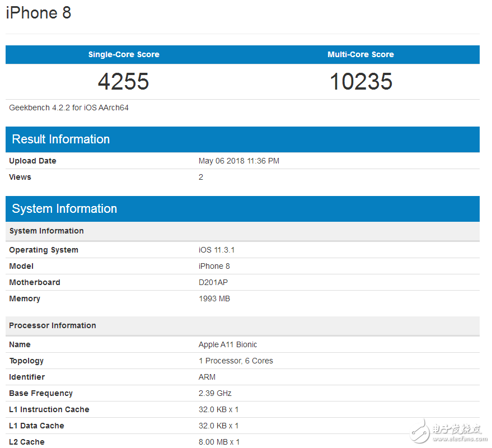The width and height of the screenshot is (492, 448).
Task: Click the multi-core score value 10235
Action: click(x=360, y=82)
